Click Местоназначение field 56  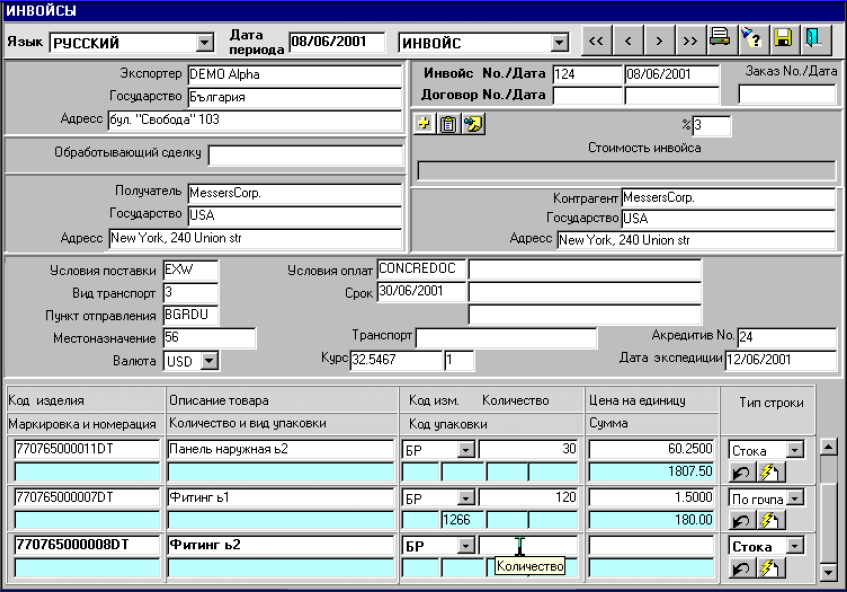pos(210,338)
